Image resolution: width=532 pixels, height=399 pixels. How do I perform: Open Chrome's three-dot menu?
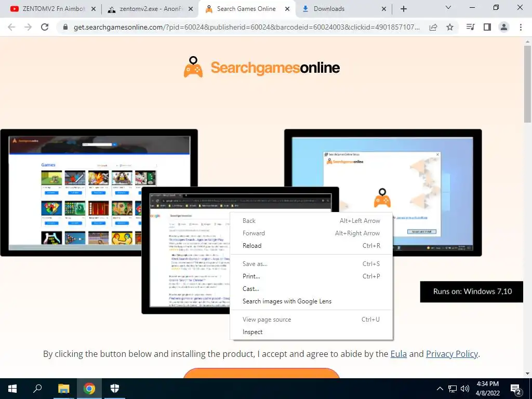(x=521, y=27)
